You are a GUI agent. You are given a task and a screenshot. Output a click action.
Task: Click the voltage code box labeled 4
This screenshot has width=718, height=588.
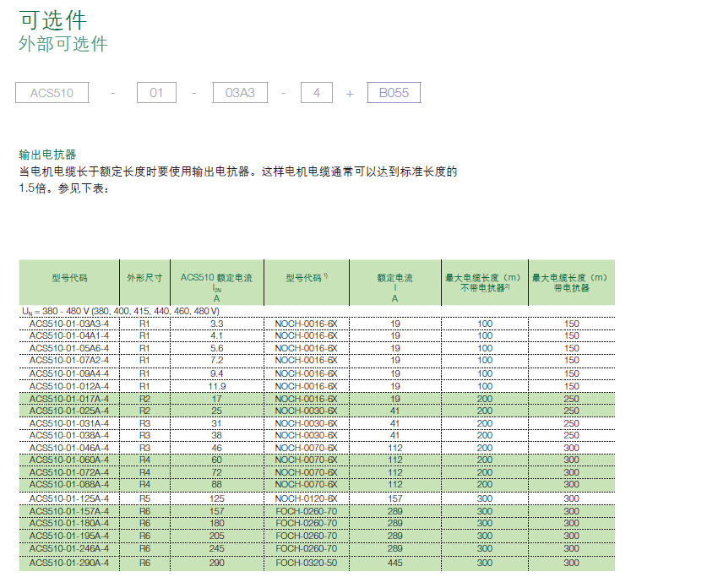pyautogui.click(x=317, y=92)
